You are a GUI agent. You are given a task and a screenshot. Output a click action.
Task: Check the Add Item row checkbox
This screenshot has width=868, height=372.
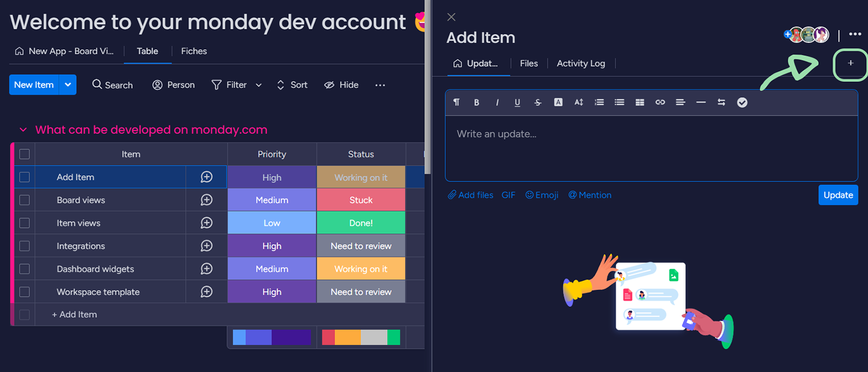pyautogui.click(x=24, y=177)
